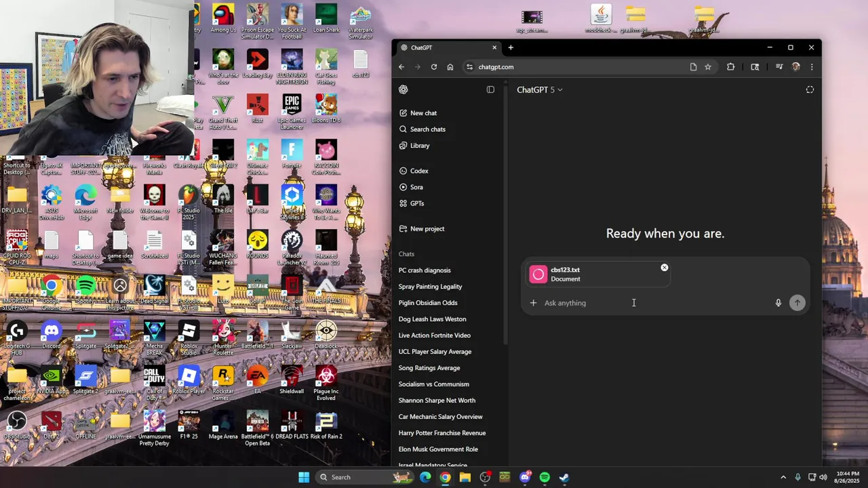Collapse the ChatGPT sidebar panel

point(490,89)
